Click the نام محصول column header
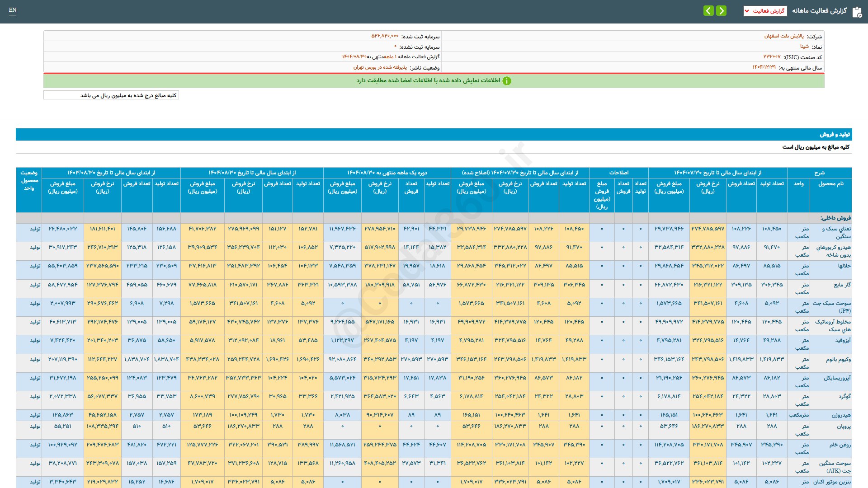The height and width of the screenshot is (488, 868). (x=830, y=184)
